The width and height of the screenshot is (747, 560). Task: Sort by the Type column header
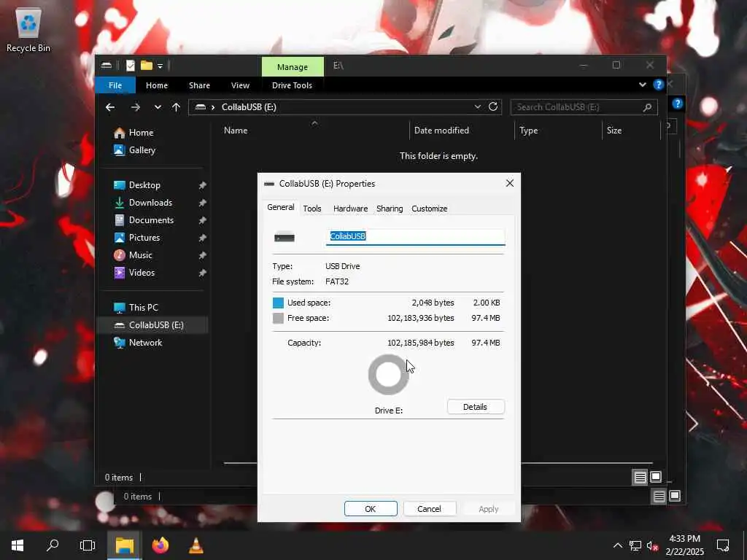coord(529,131)
